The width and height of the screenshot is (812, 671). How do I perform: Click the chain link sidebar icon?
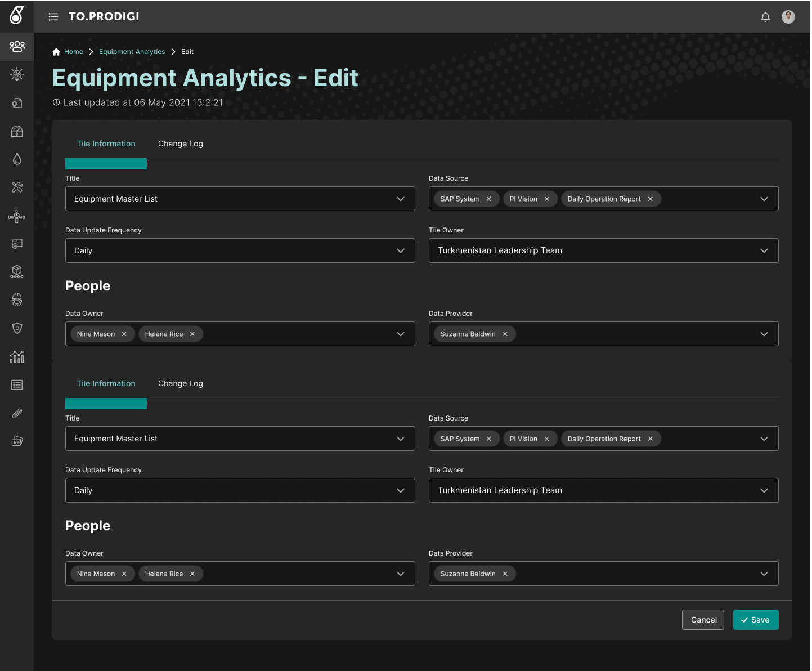pyautogui.click(x=17, y=413)
